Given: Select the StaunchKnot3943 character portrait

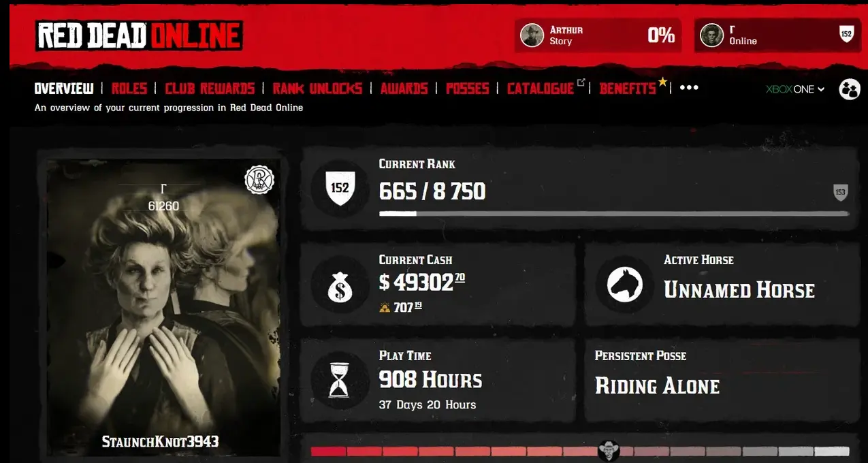Looking at the screenshot, I should pos(162,308).
